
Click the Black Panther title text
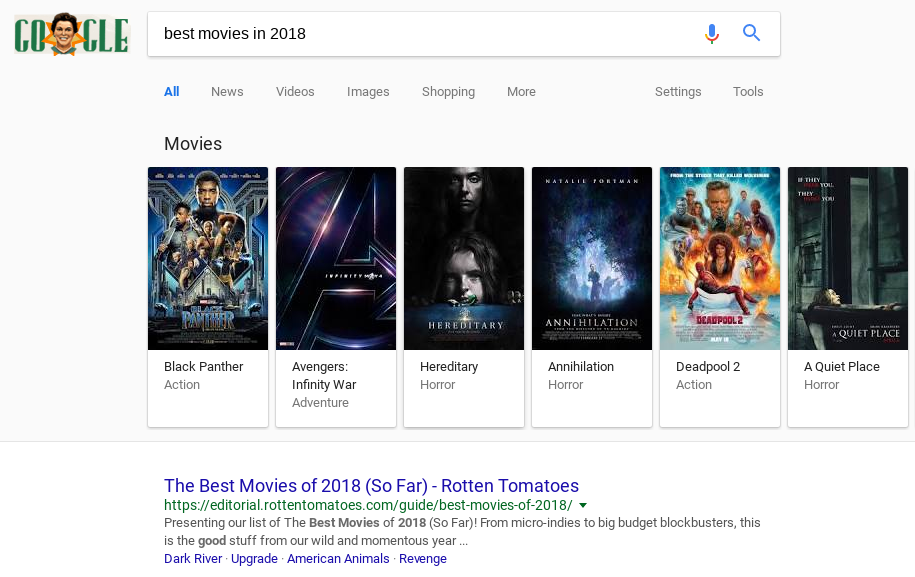point(203,366)
